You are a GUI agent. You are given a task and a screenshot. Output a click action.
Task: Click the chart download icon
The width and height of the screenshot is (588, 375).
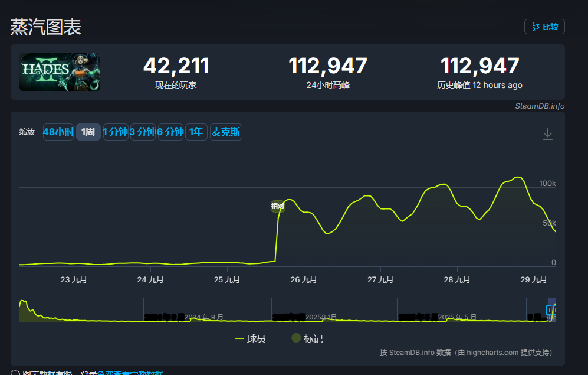coord(547,134)
